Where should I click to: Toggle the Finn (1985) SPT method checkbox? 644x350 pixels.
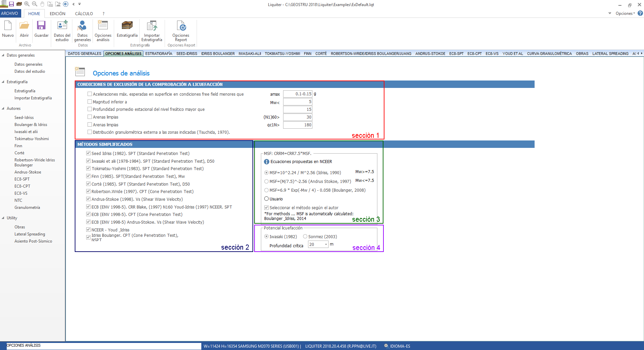click(88, 176)
